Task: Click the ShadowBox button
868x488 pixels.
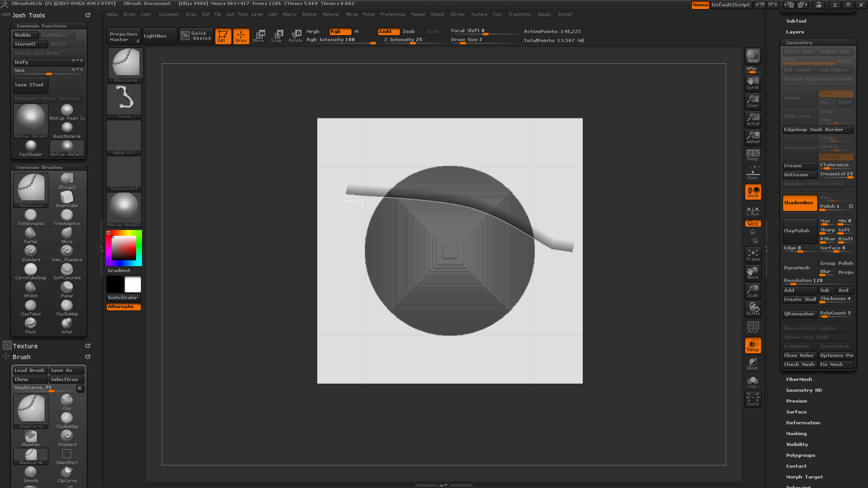Action: click(800, 202)
